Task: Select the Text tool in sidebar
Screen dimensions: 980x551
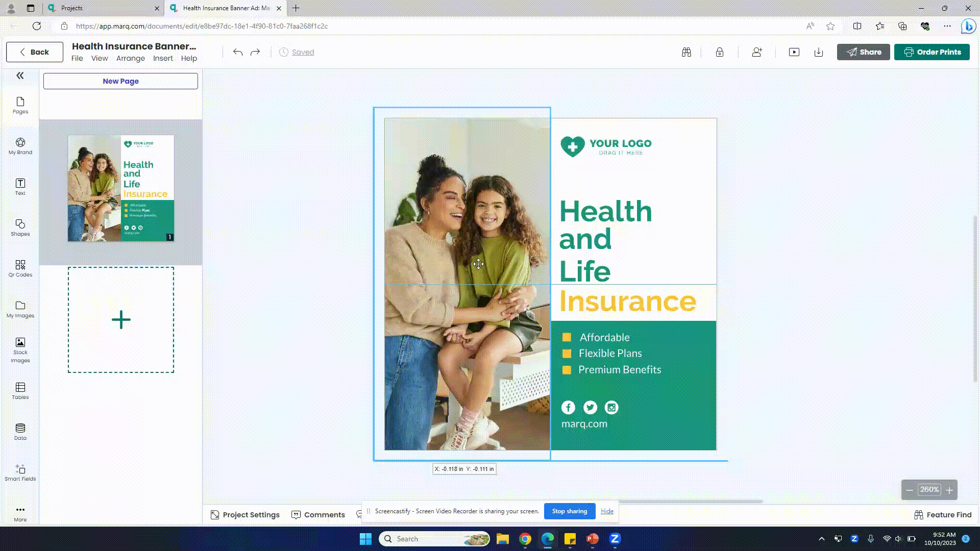Action: click(20, 187)
